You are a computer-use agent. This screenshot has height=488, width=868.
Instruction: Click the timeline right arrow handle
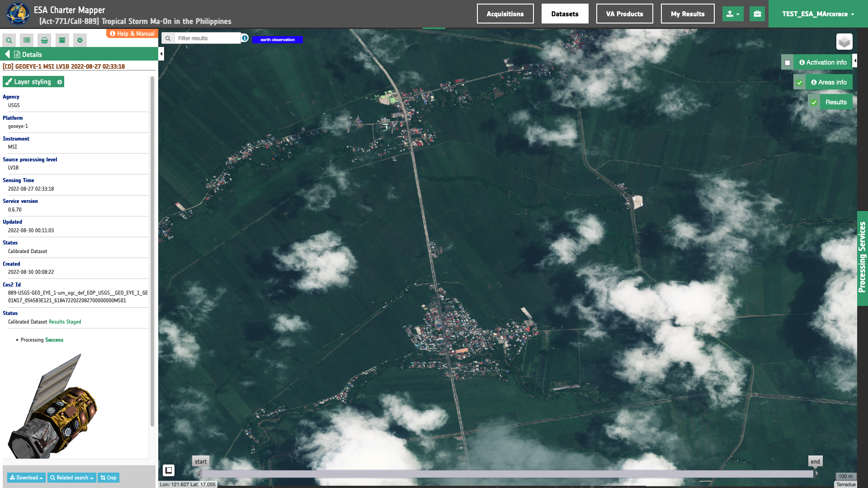point(816,474)
